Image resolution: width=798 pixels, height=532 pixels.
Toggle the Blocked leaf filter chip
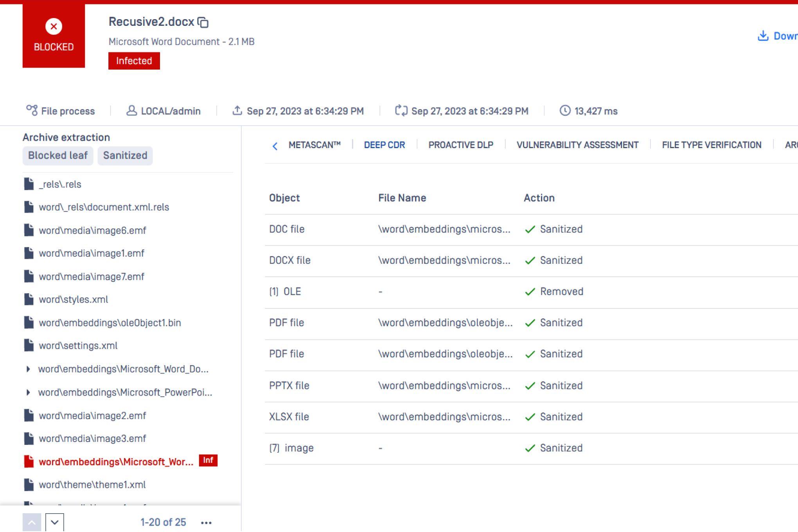(58, 156)
